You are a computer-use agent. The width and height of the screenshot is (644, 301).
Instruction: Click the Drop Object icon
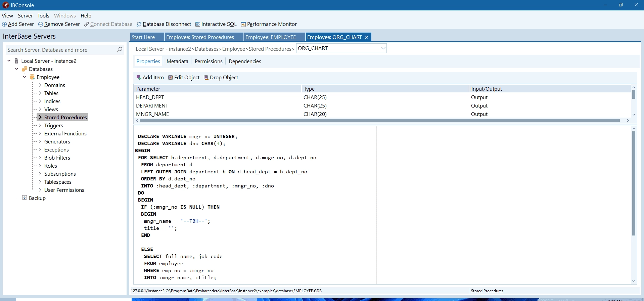(x=206, y=78)
